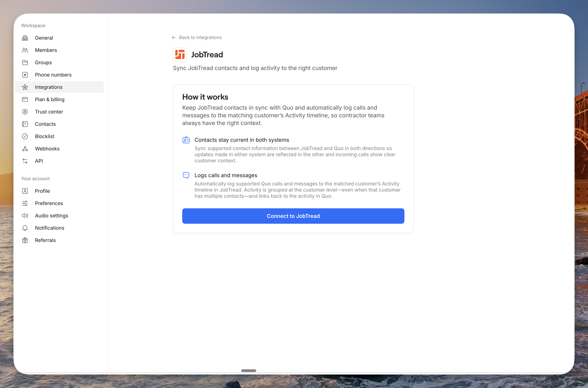
Task: Click the Notifications bell icon
Action: coord(25,228)
